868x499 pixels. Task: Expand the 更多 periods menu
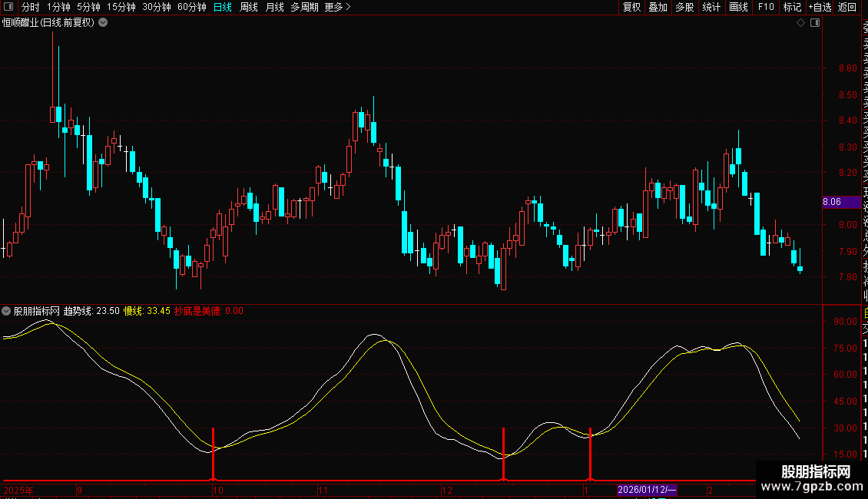coord(338,7)
